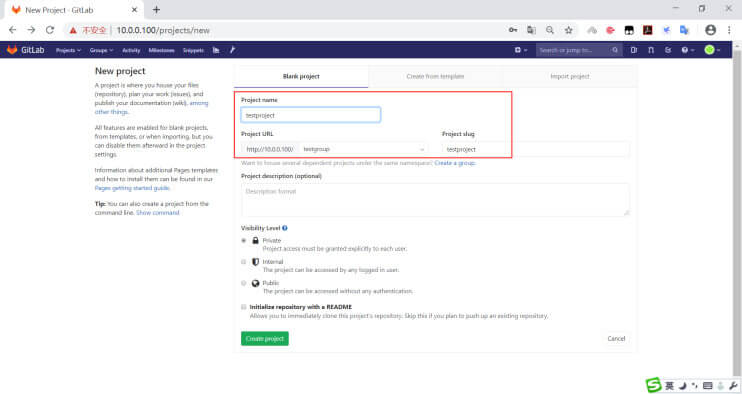Click the Show command link
Image resolution: width=742 pixels, height=394 pixels.
pyautogui.click(x=158, y=213)
